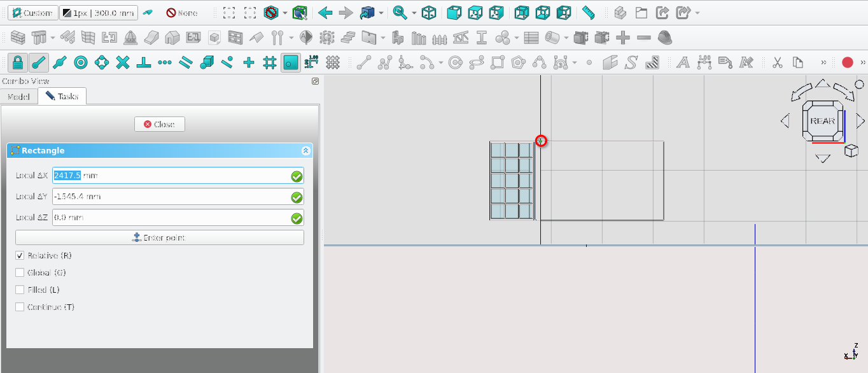Toggle the Draft grid visibility

point(332,62)
